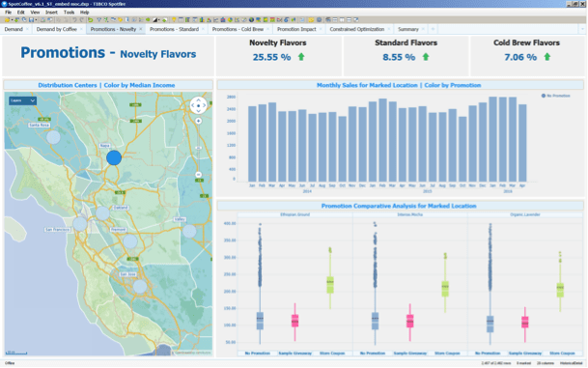Expand the page tab list dropdown arrow
The image size is (588, 368).
582,29
